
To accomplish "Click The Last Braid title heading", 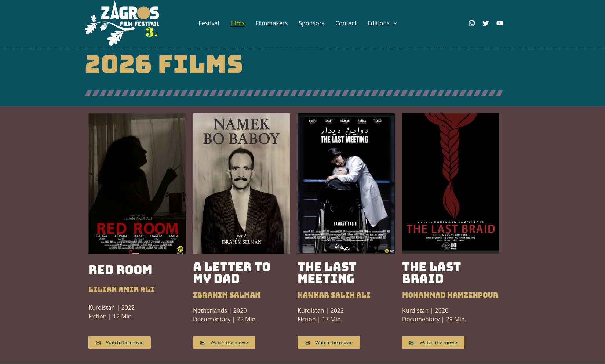I will pos(431,273).
